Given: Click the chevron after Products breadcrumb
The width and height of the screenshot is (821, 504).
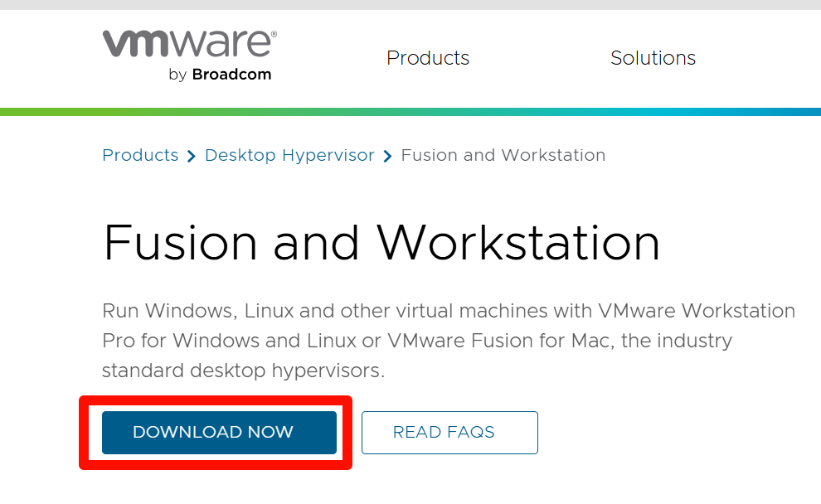Looking at the screenshot, I should tap(192, 157).
